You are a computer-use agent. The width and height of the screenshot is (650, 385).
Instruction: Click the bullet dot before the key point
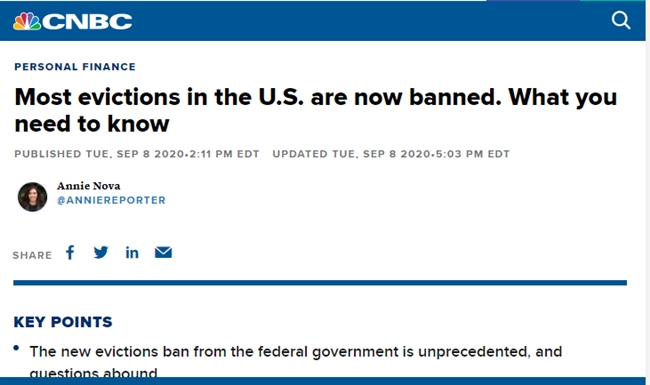[x=16, y=348]
